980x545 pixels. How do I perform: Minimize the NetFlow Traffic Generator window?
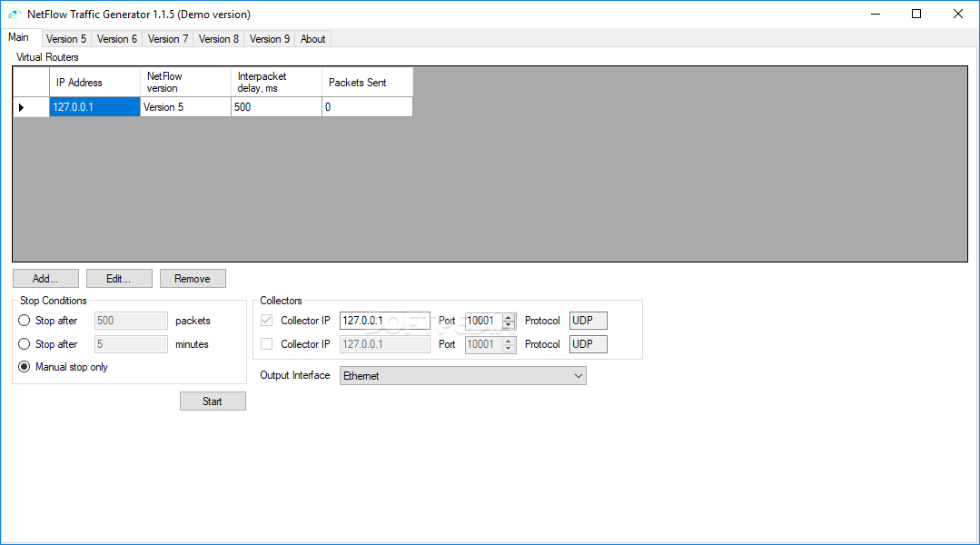[x=876, y=14]
